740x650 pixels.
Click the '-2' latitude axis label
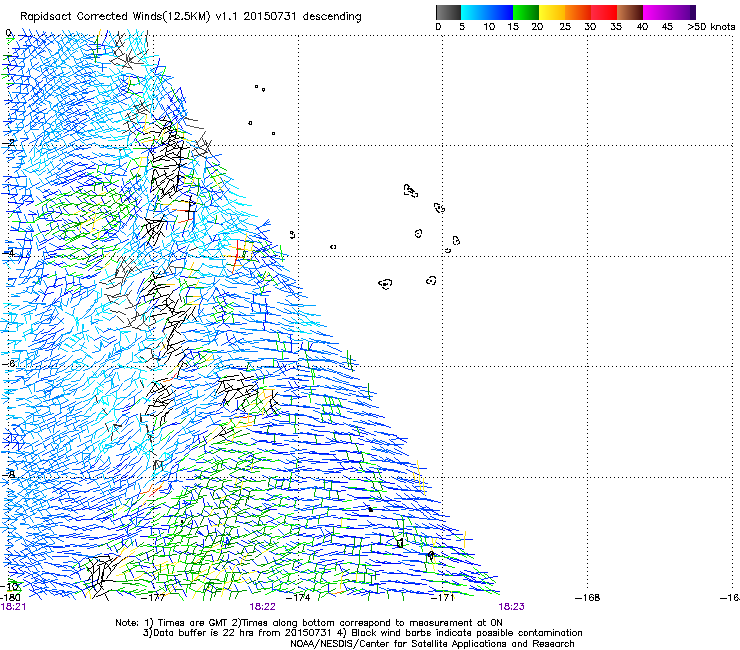tap(9, 143)
